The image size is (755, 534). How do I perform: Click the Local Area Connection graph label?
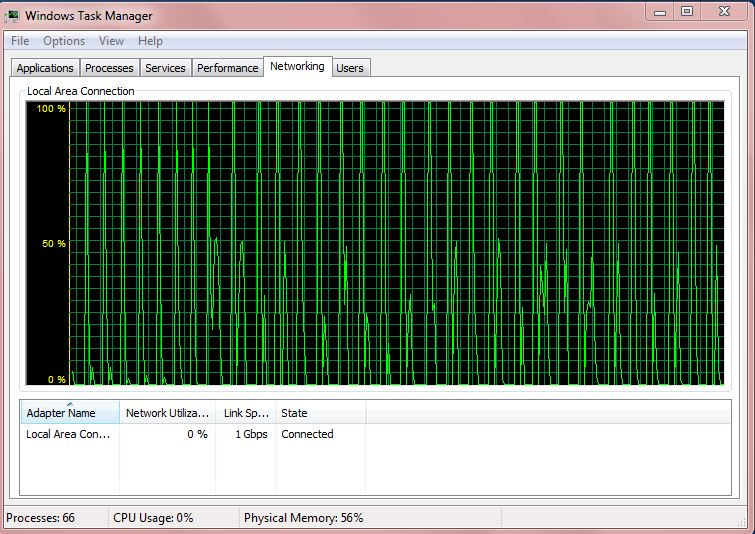[x=80, y=91]
